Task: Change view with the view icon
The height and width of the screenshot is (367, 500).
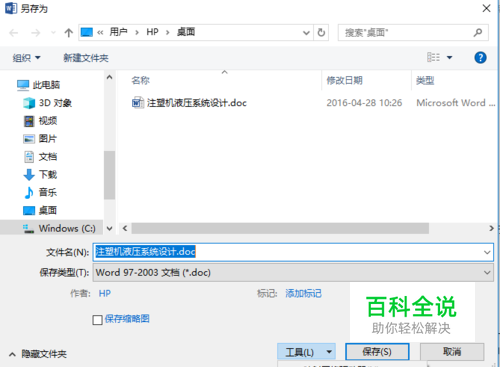Action: click(x=433, y=57)
